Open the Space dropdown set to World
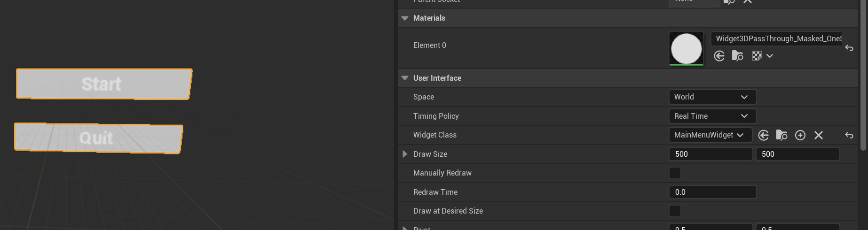This screenshot has height=230, width=868. [712, 97]
